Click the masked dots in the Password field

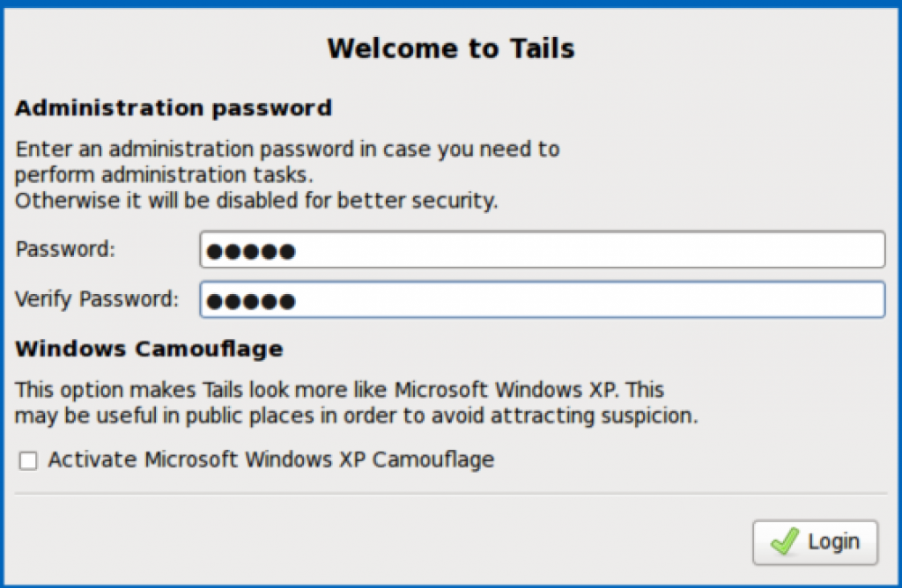[250, 252]
